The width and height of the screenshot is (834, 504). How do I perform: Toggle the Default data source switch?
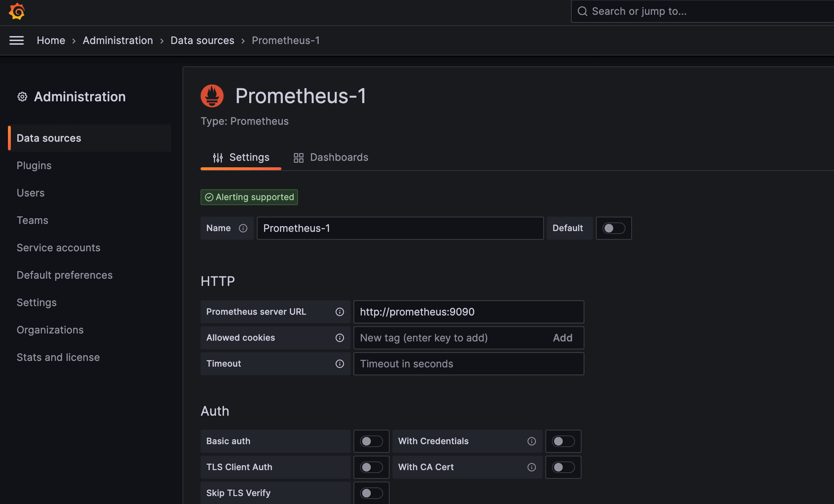coord(614,228)
